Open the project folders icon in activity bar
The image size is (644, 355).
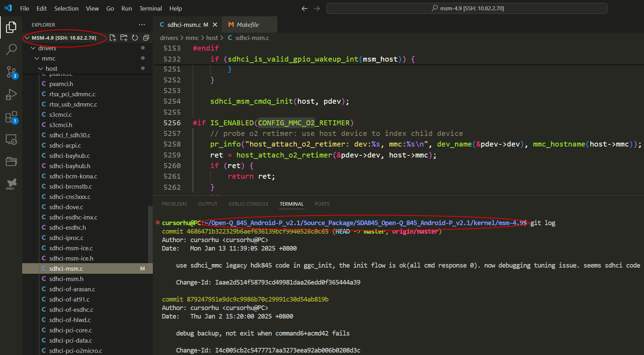(11, 162)
